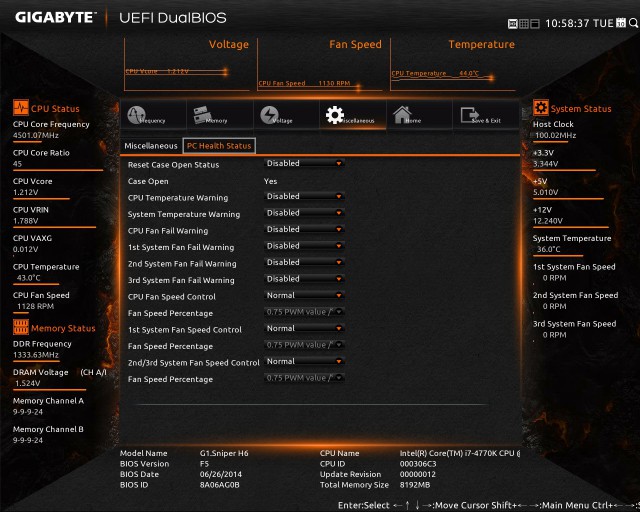Click PWM value under CPU Fan Speed Control
This screenshot has height=512, width=640.
click(304, 312)
